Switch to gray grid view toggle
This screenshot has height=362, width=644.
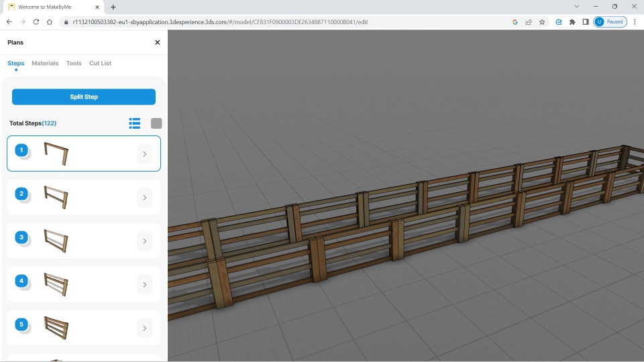156,123
